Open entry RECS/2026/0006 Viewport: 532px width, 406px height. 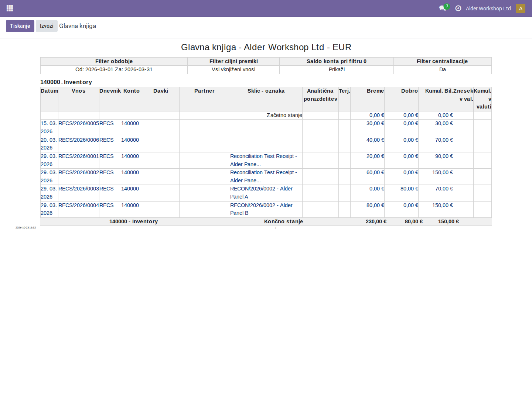pos(79,140)
